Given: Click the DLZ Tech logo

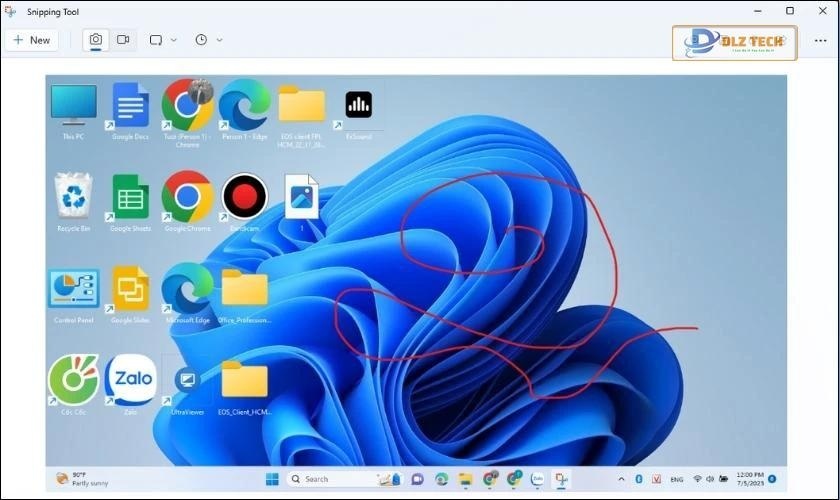Looking at the screenshot, I should (x=734, y=42).
